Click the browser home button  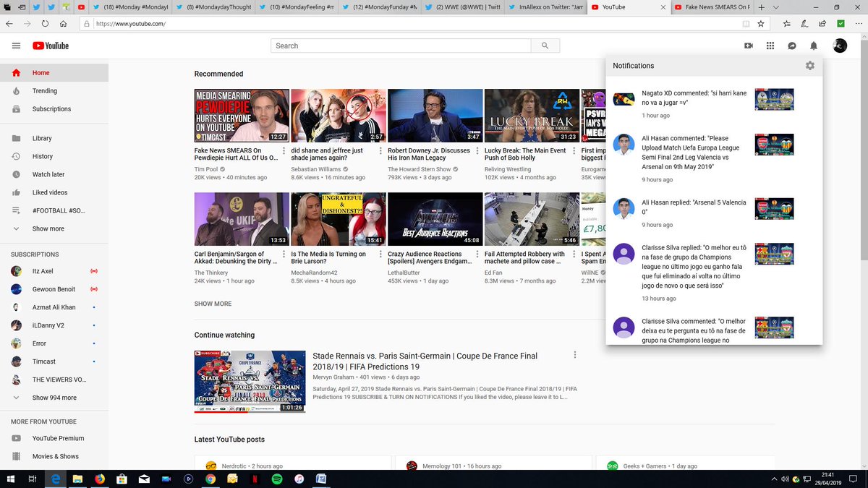click(x=64, y=23)
